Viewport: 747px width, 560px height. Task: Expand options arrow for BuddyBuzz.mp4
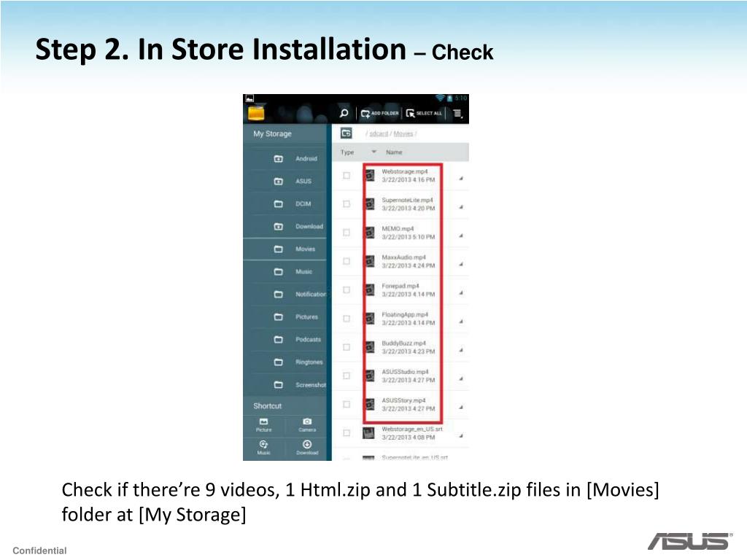tap(461, 350)
